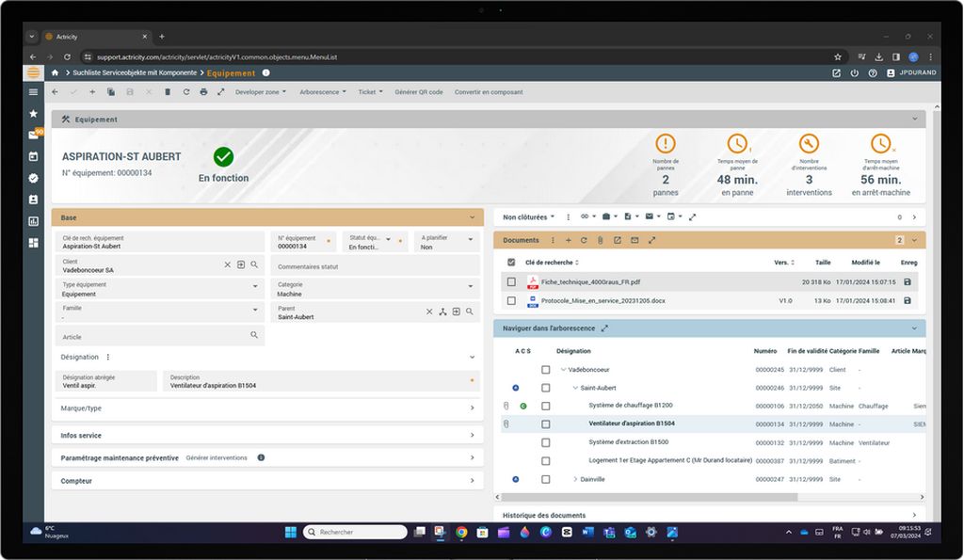Click the arborescence horizontal scrollbar
This screenshot has width=964, height=560.
(650, 497)
